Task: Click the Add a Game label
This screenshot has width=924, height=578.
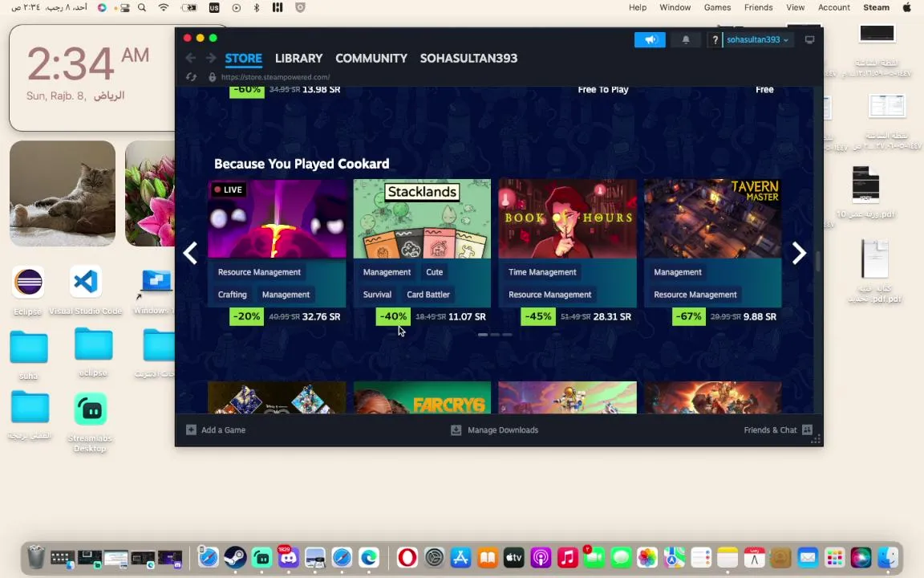Action: tap(223, 430)
